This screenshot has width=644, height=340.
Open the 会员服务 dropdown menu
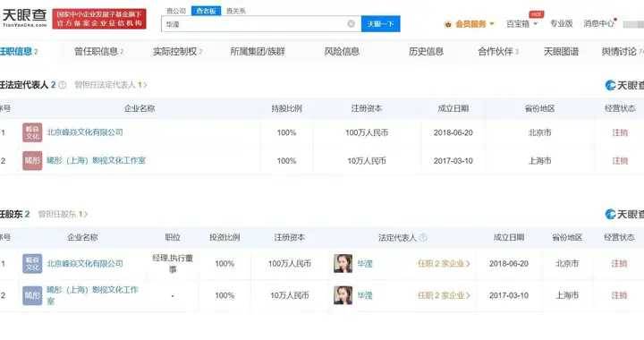coord(474,24)
